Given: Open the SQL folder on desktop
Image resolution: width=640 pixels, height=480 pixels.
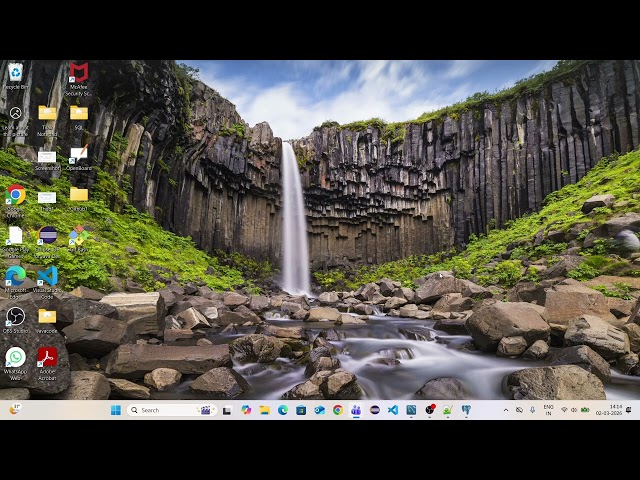Looking at the screenshot, I should pos(78,114).
